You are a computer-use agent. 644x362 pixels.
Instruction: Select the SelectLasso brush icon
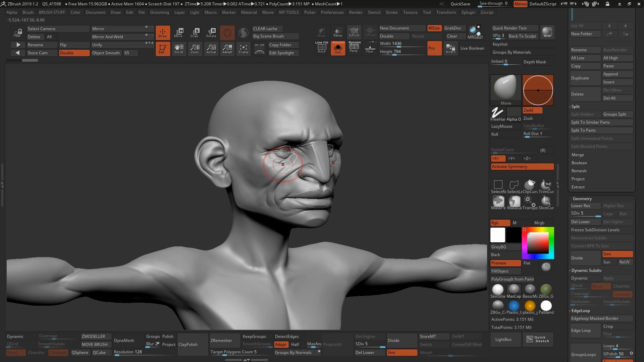(x=514, y=187)
